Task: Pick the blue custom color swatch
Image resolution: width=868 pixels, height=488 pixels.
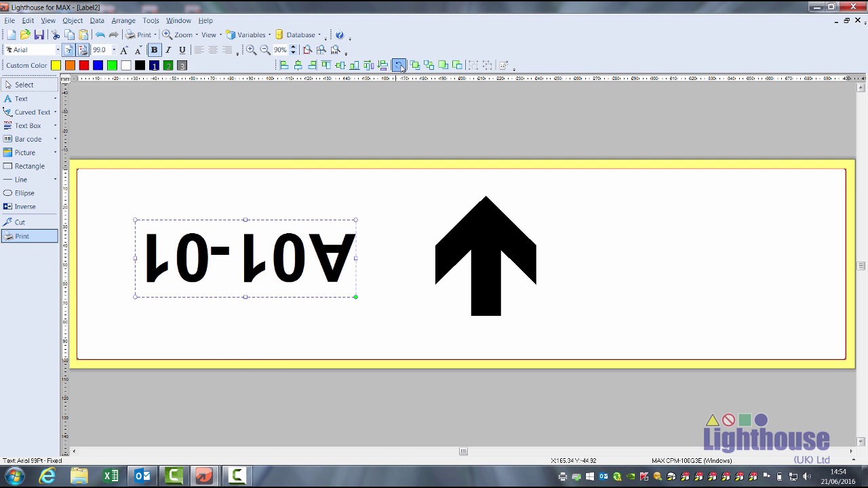Action: coord(98,66)
